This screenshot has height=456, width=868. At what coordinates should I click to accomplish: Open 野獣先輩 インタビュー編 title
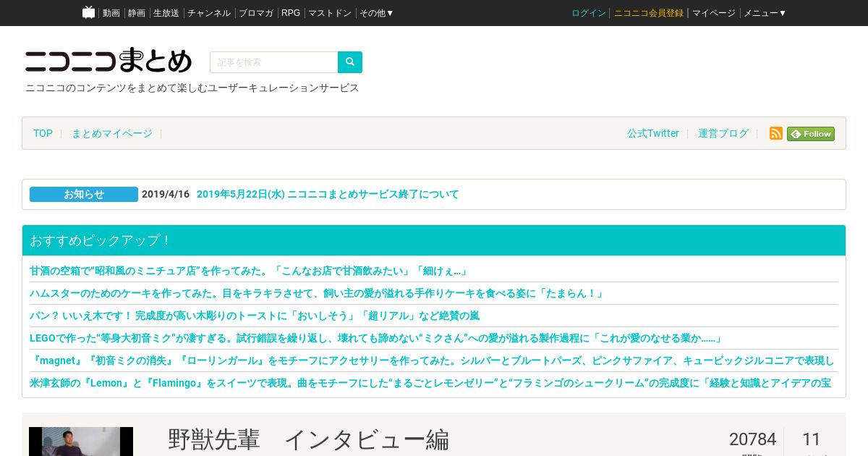[309, 439]
